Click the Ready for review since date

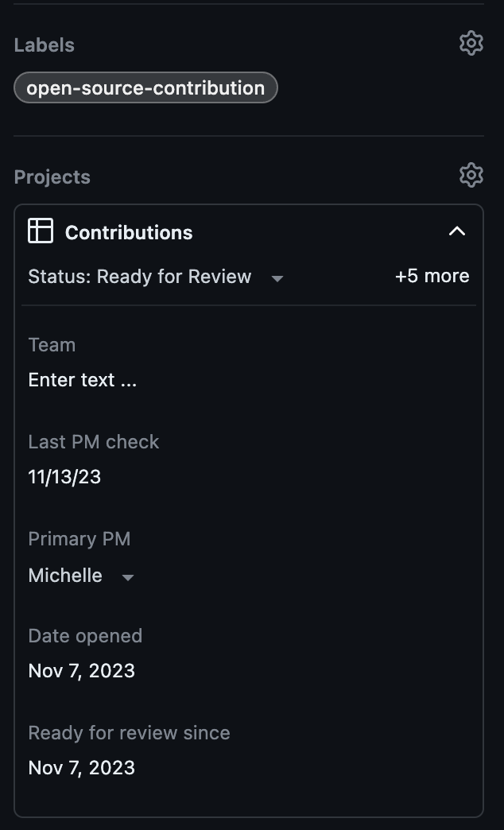click(81, 767)
